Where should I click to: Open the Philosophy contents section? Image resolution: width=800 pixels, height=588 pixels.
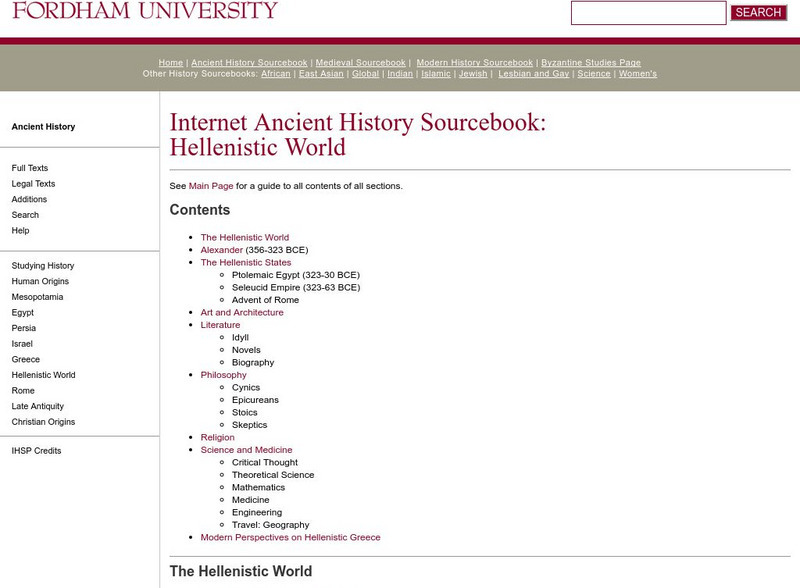224,374
